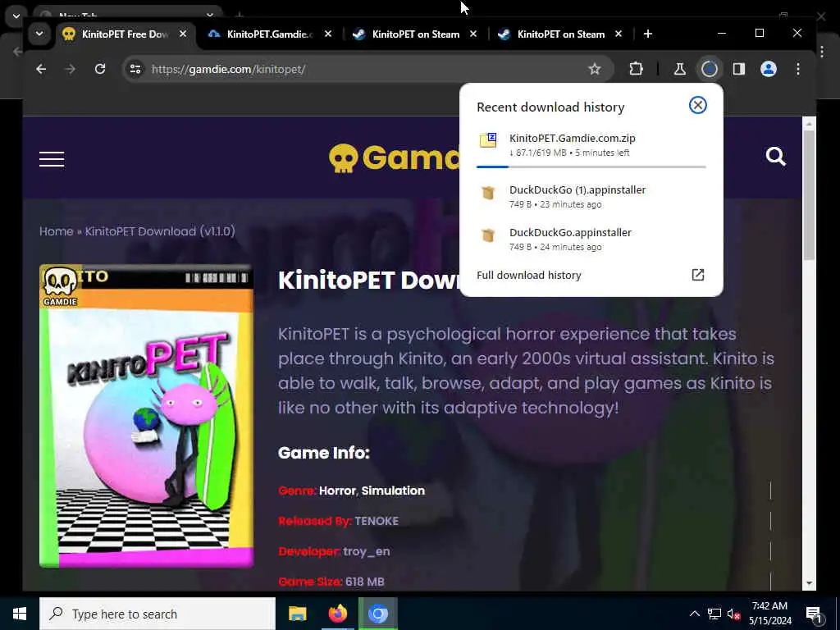The height and width of the screenshot is (630, 840).
Task: Open the side panel icon
Action: point(739,69)
